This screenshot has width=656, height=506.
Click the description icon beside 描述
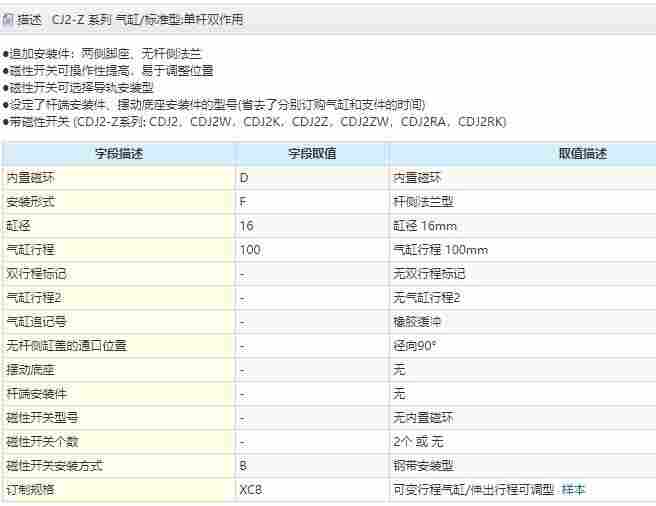tap(8, 19)
